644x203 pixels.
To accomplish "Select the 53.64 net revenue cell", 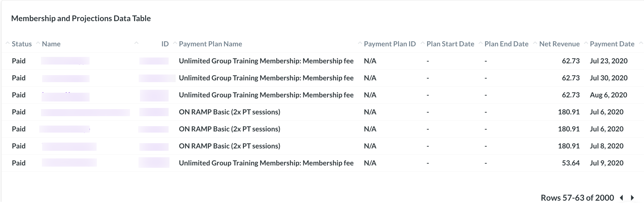I will click(x=571, y=163).
